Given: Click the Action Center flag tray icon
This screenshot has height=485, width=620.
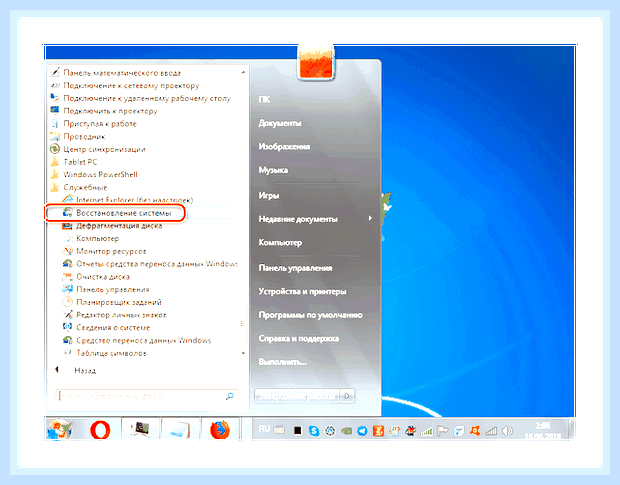Looking at the screenshot, I should point(442,431).
